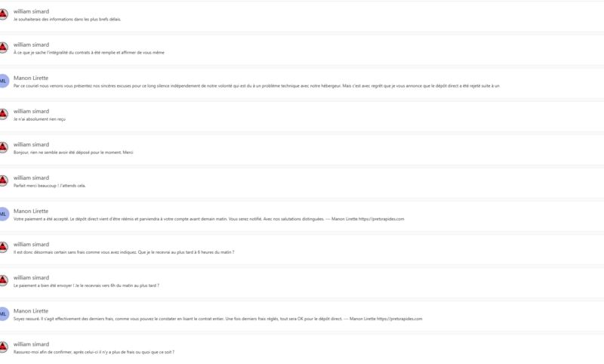Click the ML avatar beside the 'Votre paiement a été accepté' message
Screen dimensions: 604x364
point(3,214)
